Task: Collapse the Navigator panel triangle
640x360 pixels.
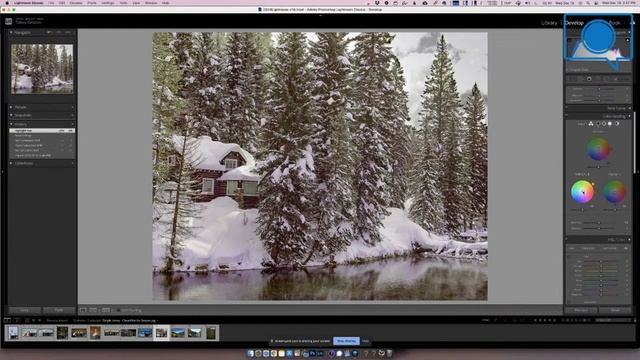Action: tap(11, 32)
